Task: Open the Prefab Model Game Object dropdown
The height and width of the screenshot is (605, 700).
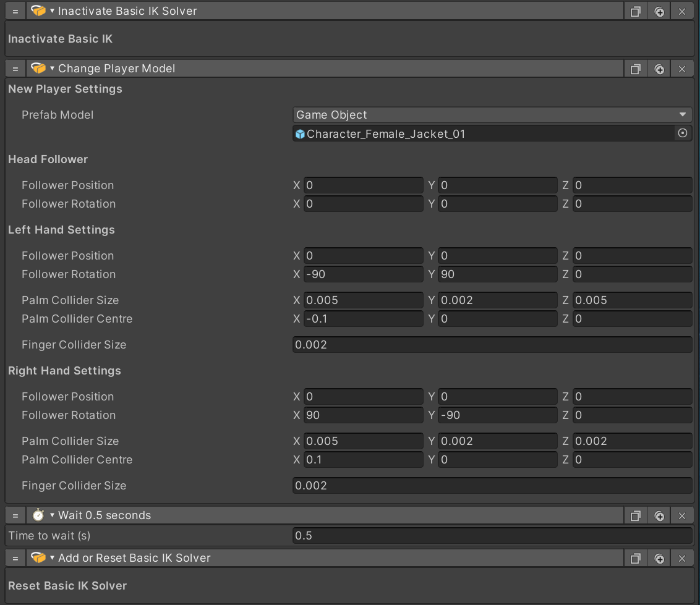Action: (x=492, y=115)
